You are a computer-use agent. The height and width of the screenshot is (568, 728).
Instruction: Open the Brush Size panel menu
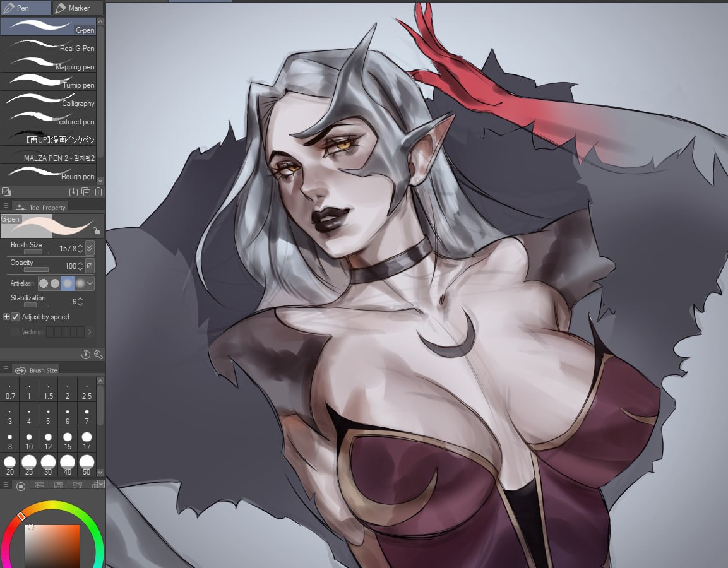point(6,369)
